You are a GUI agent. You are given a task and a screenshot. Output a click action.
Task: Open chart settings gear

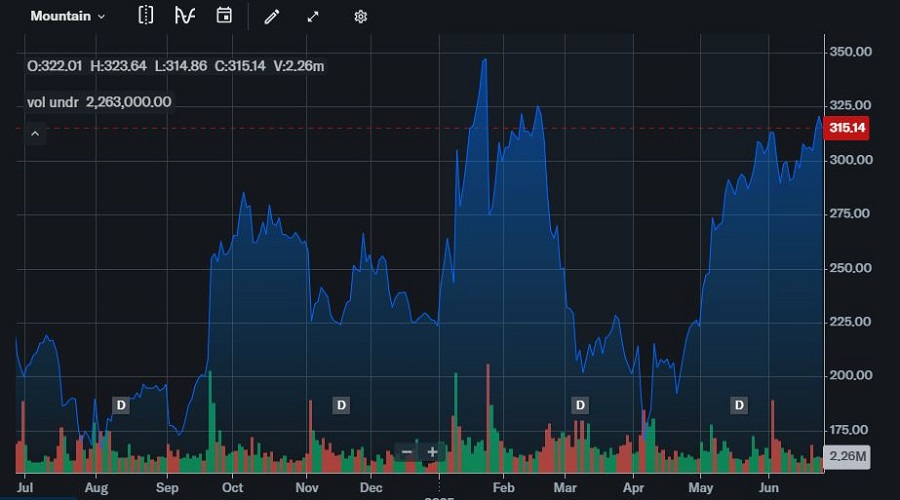(360, 17)
